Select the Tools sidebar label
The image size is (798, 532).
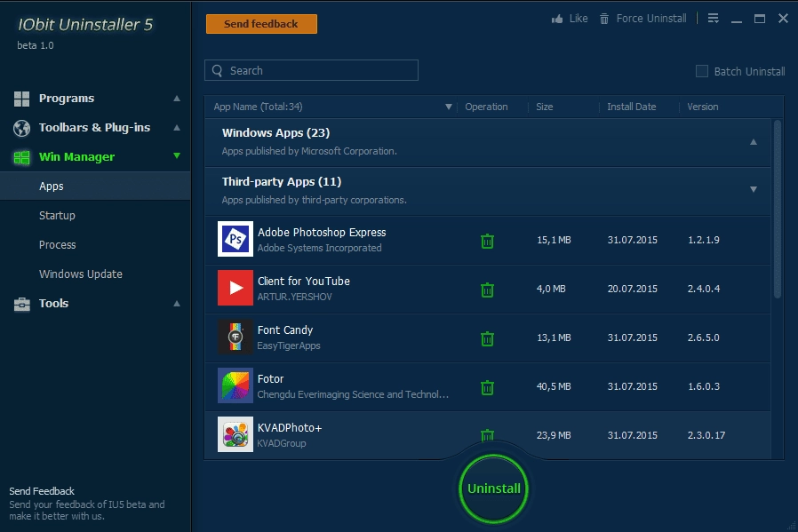[x=53, y=303]
